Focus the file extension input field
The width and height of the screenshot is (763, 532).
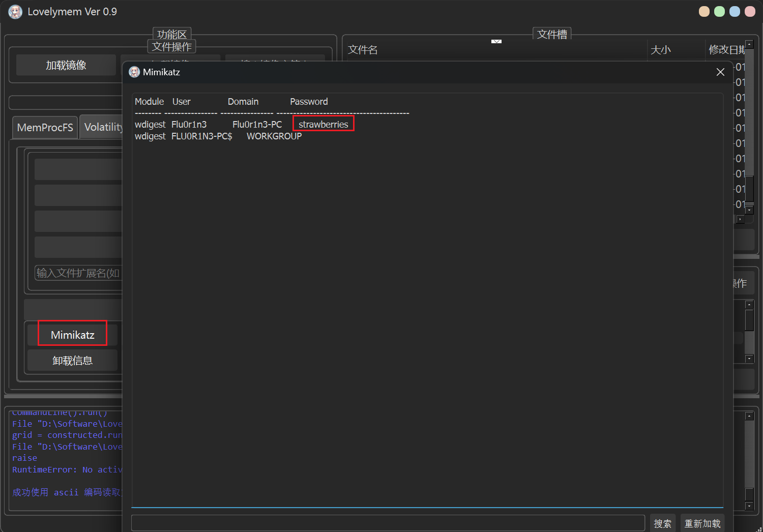click(78, 273)
